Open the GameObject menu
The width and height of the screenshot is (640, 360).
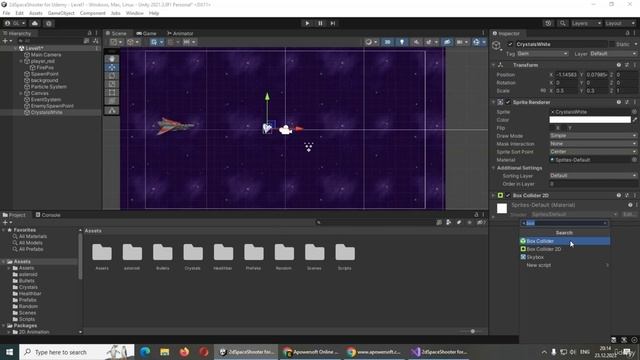[x=61, y=13]
